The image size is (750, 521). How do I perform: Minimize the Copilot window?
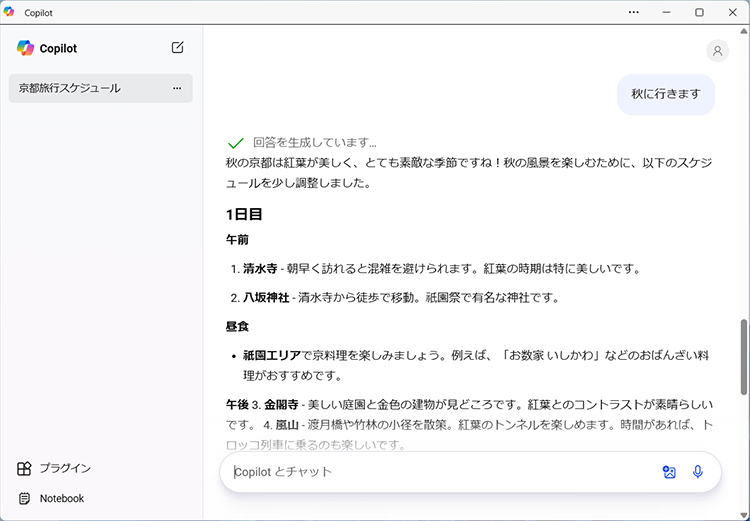click(x=666, y=12)
